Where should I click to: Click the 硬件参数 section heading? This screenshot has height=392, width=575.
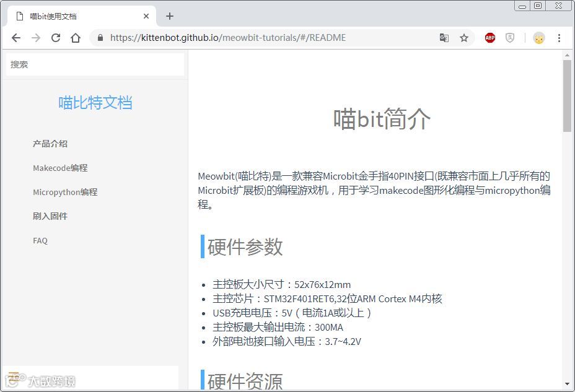point(245,246)
